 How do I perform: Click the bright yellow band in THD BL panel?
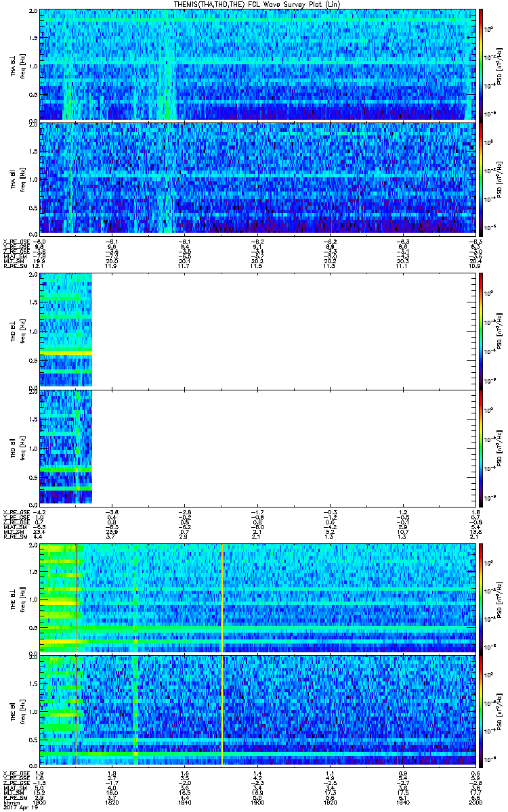coord(66,353)
